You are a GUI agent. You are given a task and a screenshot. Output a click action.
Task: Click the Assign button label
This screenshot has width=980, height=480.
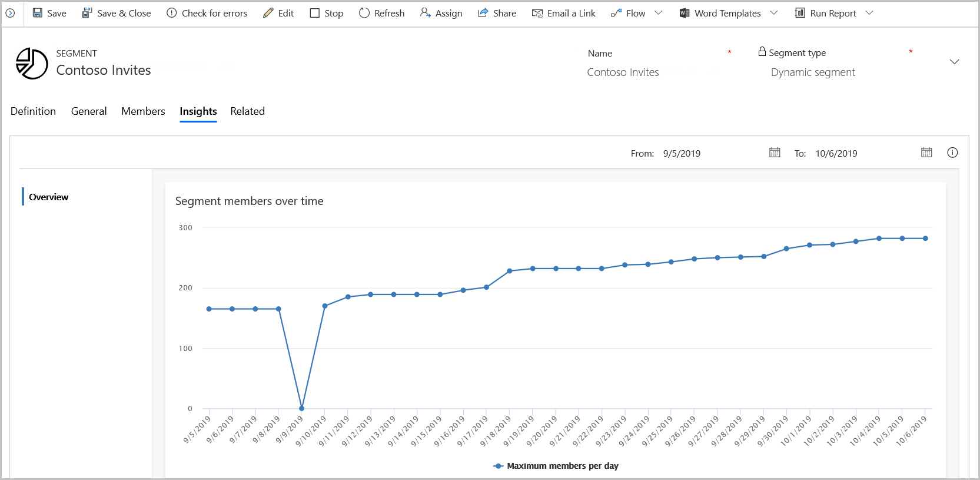click(x=449, y=13)
